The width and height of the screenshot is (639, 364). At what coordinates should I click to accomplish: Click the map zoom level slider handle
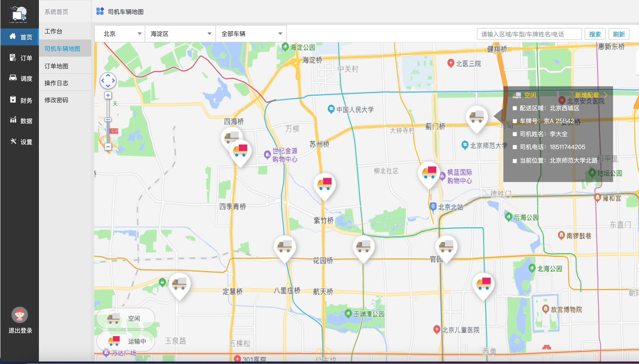coord(108,120)
